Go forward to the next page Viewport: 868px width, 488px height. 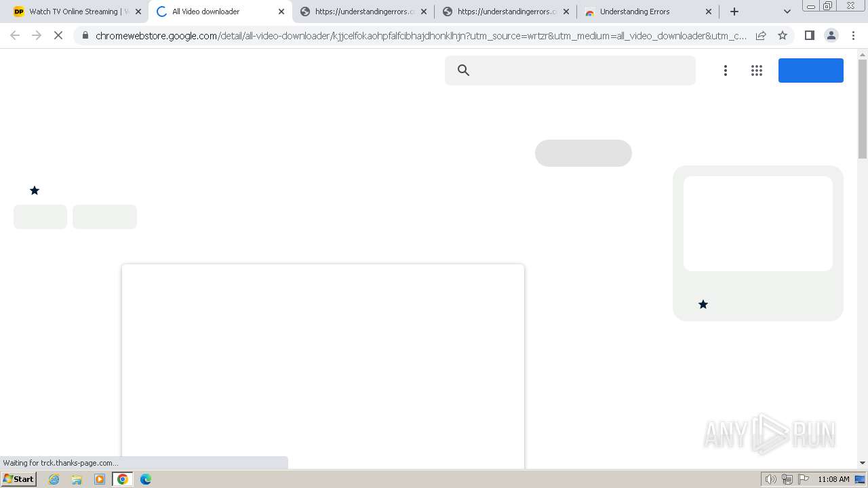[x=37, y=35]
